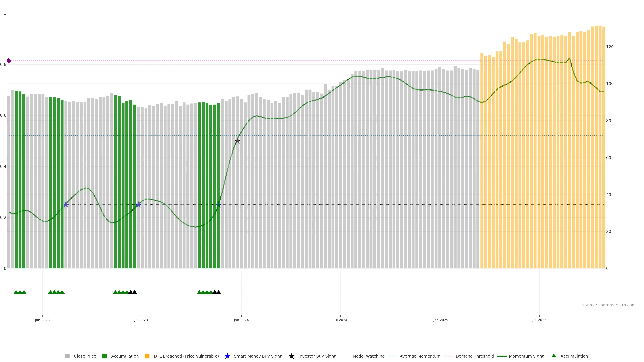Toggle DTL Breached (Price Vulnerable) legend entry
Image resolution: width=644 pixels, height=362 pixels.
point(186,356)
